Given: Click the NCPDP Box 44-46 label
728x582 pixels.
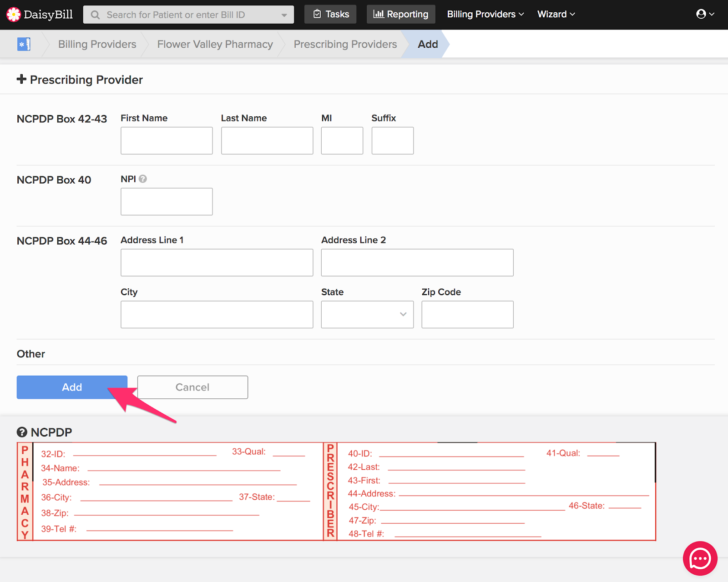Looking at the screenshot, I should (x=62, y=241).
